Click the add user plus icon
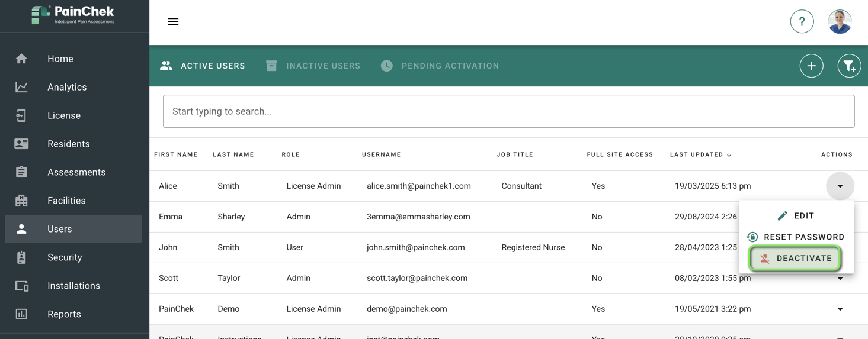Image resolution: width=868 pixels, height=339 pixels. point(811,66)
